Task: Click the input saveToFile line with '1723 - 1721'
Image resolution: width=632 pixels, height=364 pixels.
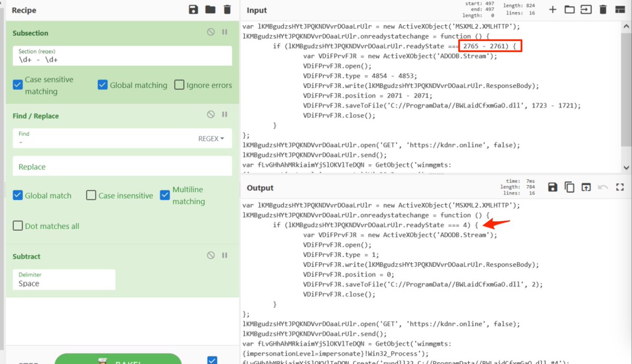Action: (442, 105)
